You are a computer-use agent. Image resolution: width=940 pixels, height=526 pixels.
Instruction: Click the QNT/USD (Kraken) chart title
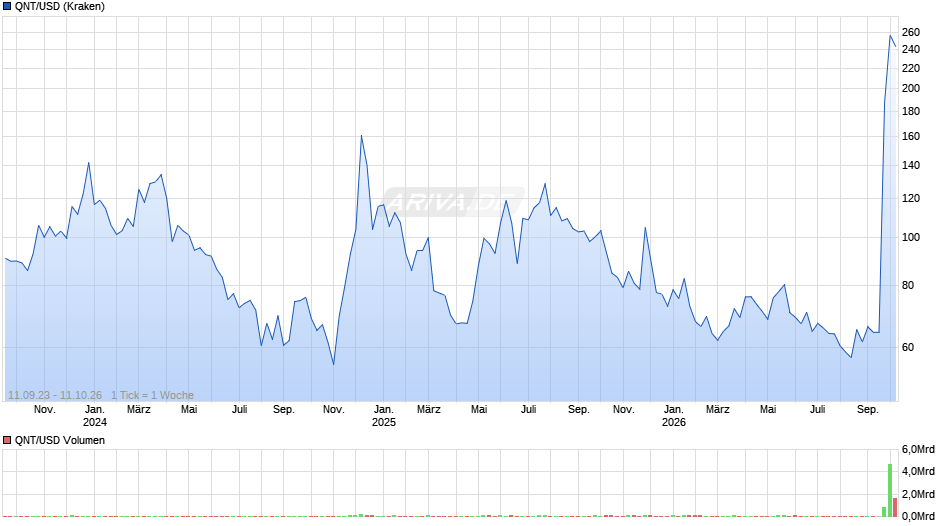[59, 7]
